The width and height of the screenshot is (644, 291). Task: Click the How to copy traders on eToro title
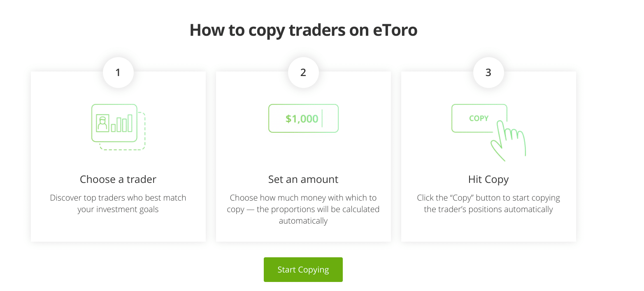coord(303,30)
